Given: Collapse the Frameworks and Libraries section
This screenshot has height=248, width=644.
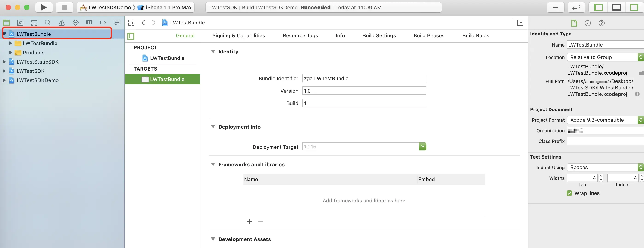Looking at the screenshot, I should 213,164.
